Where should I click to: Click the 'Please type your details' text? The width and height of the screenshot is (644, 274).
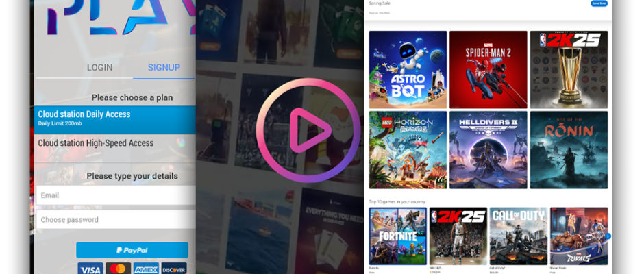tap(132, 176)
